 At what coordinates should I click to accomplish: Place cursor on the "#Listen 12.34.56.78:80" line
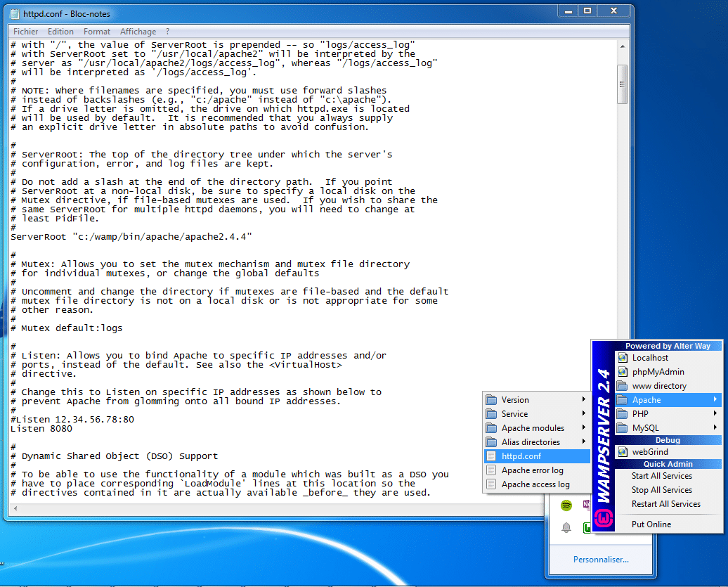72,420
